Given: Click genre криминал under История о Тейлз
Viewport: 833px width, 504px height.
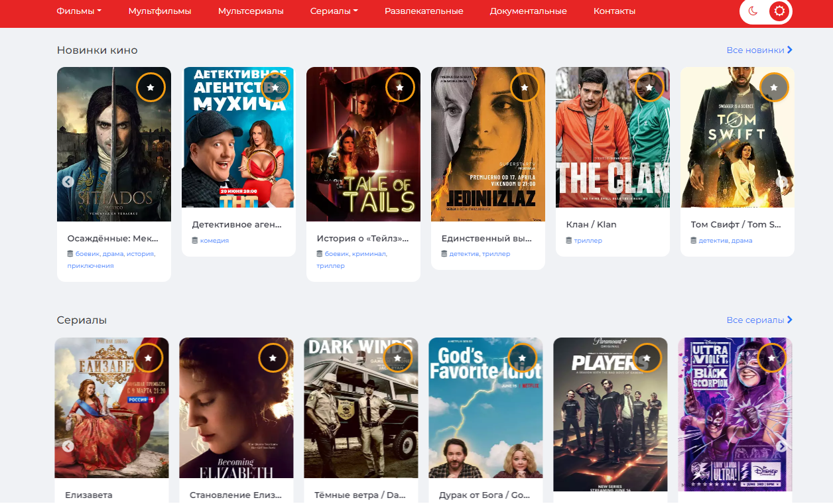Looking at the screenshot, I should coord(369,254).
